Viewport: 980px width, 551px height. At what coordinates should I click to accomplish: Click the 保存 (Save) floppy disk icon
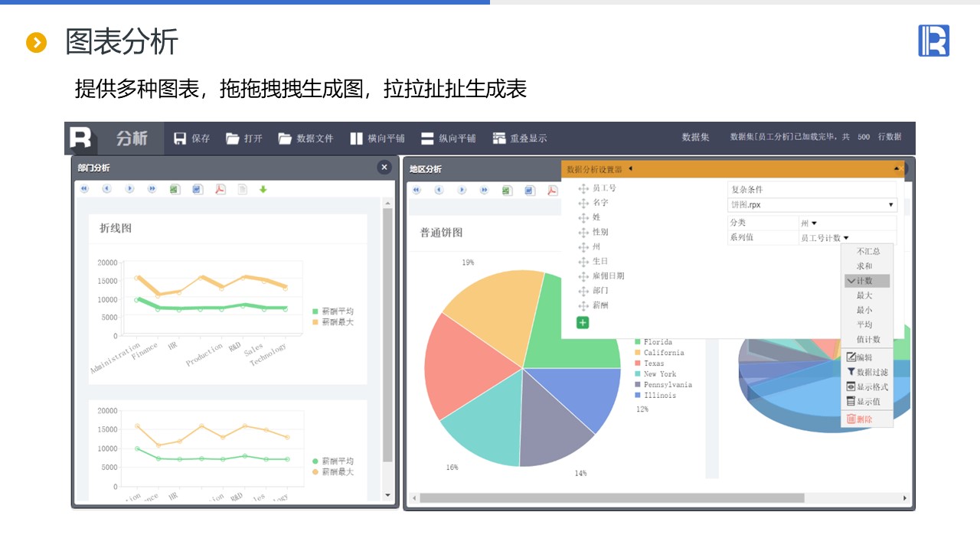(180, 139)
